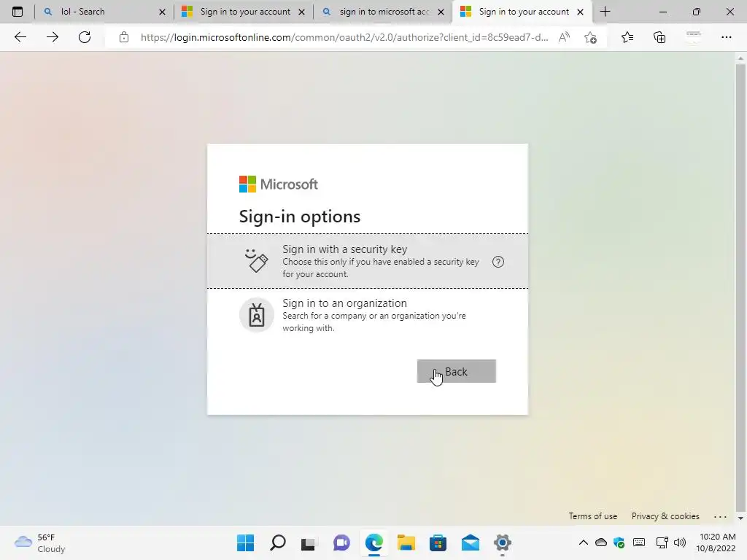Open the volume control tray icon
Screen dimensions: 747x560
coord(680,542)
